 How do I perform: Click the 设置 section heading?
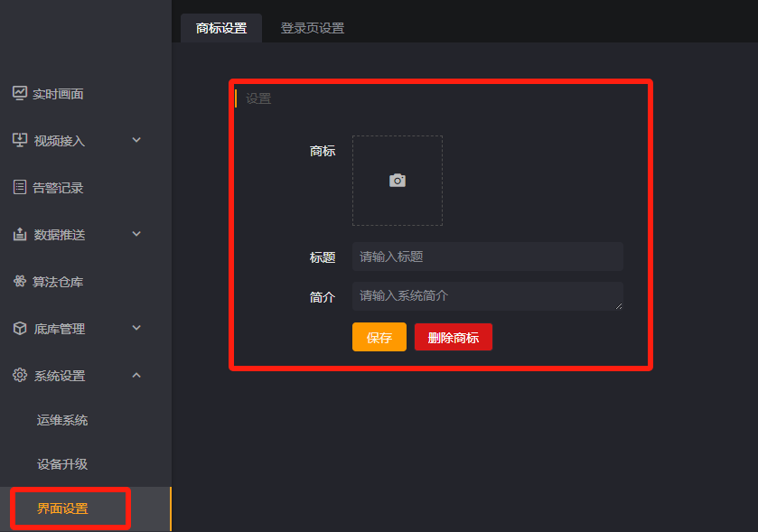click(258, 98)
